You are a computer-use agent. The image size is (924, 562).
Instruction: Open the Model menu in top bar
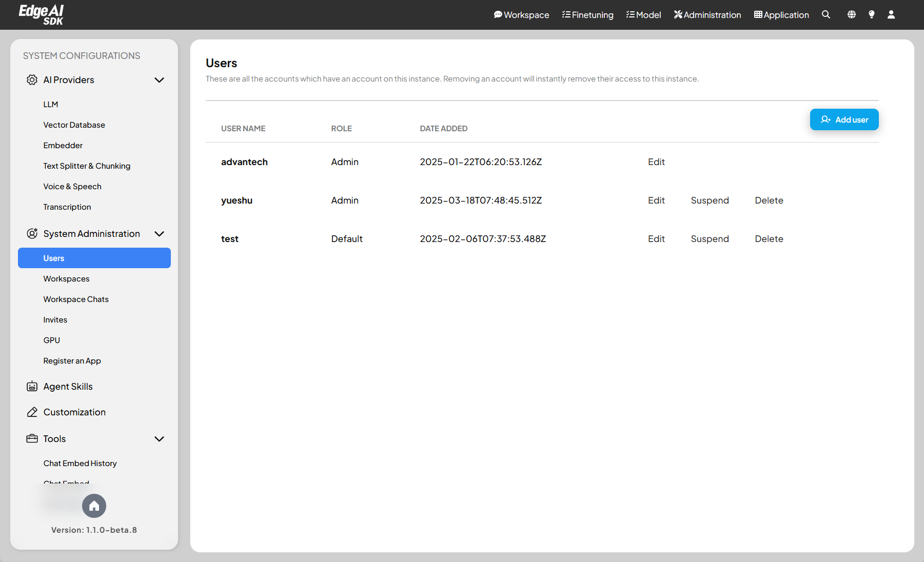[x=643, y=15]
